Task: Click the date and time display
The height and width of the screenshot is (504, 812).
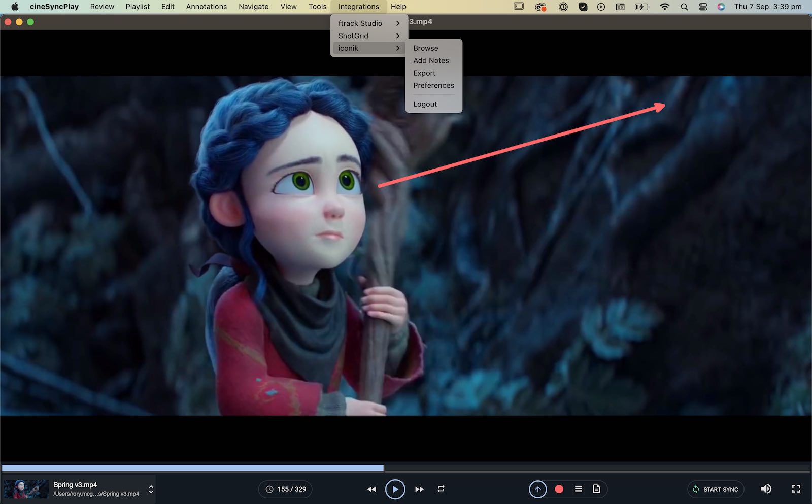Action: tap(768, 7)
